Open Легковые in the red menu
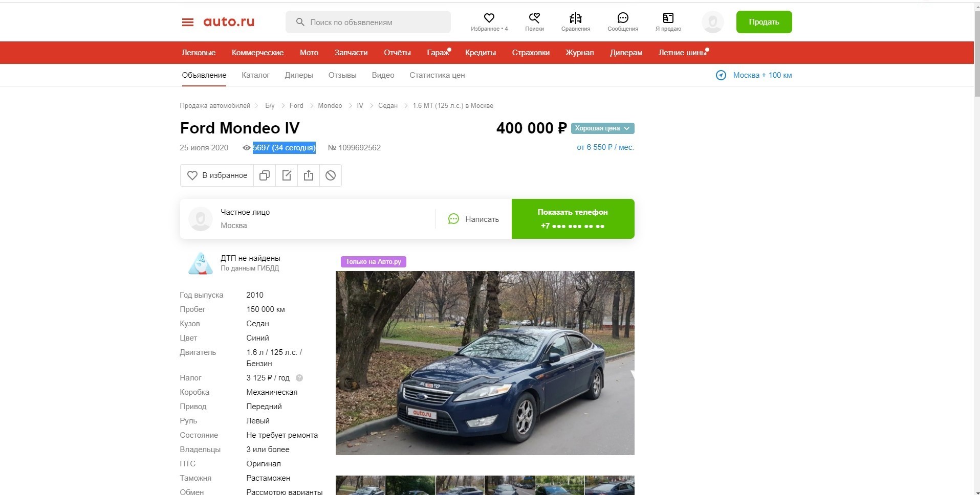This screenshot has width=980, height=495. pos(199,53)
